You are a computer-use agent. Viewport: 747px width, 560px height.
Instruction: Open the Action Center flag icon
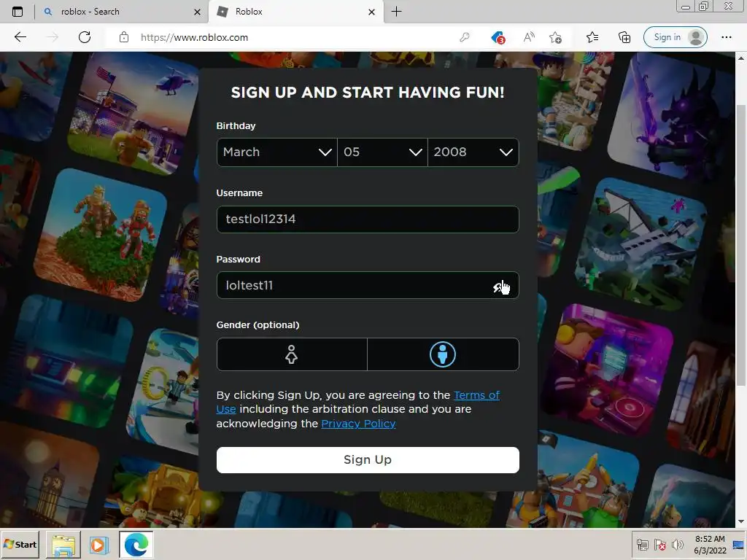tap(659, 545)
